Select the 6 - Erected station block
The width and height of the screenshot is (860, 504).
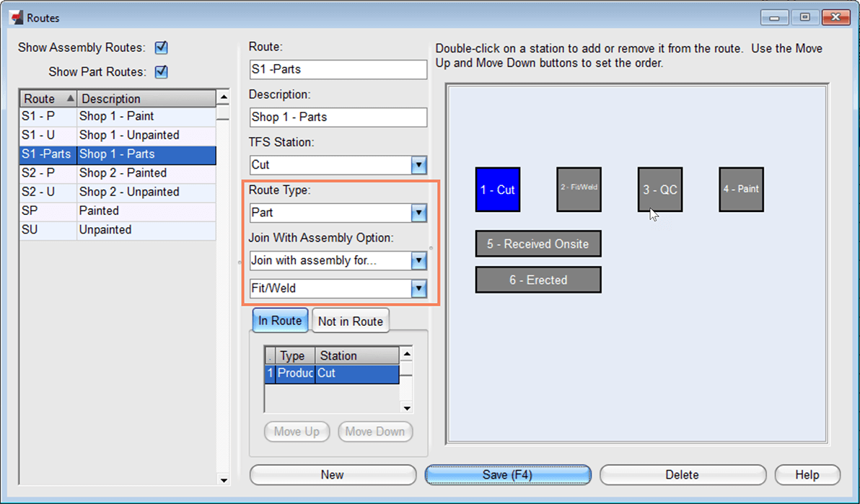tap(537, 280)
